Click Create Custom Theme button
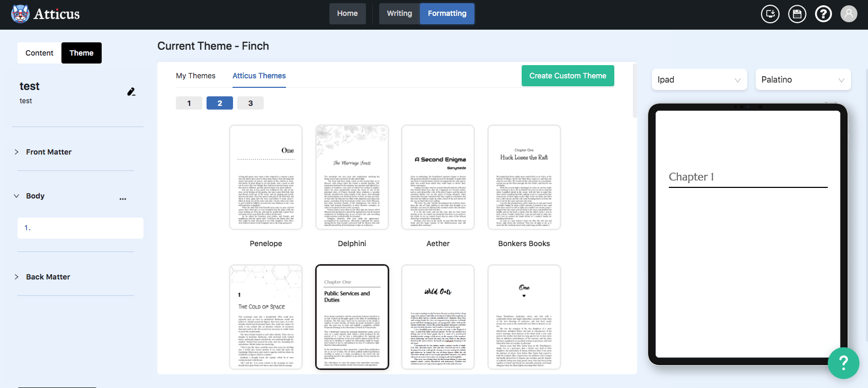Viewport: 868px width, 388px height. 568,76
